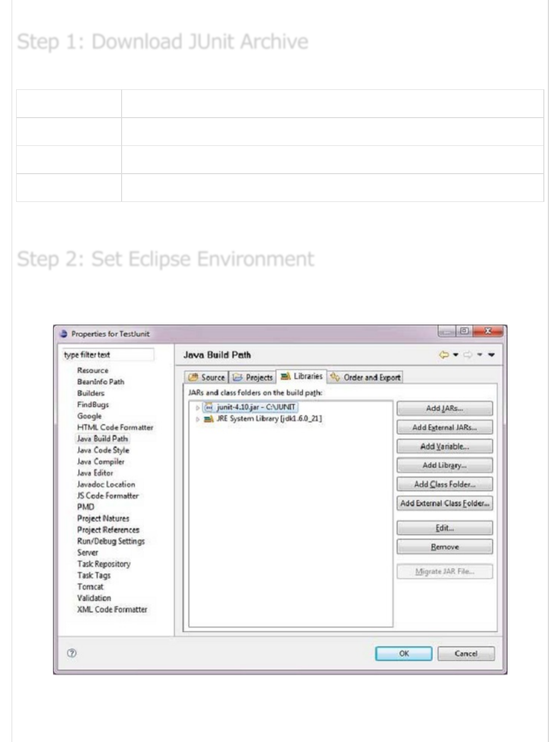The width and height of the screenshot is (560, 742).
Task: Select Tomcat in the properties list
Action: click(x=90, y=587)
